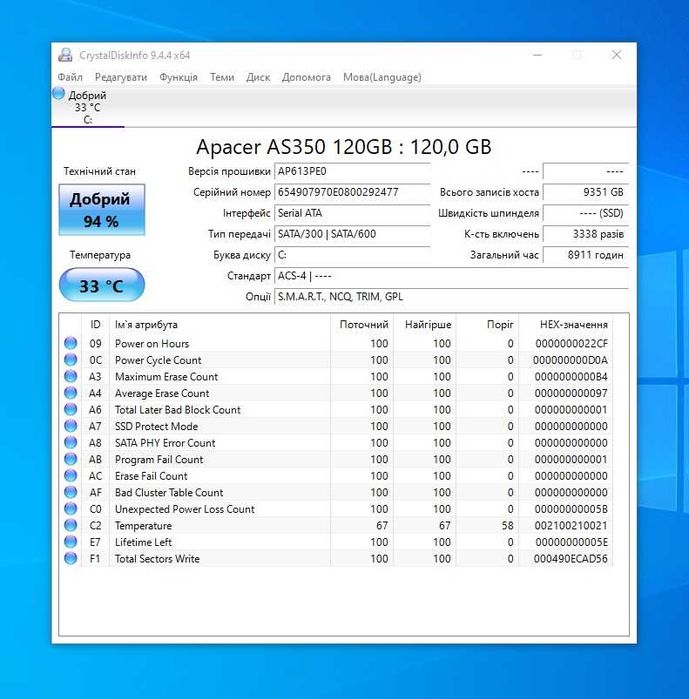
Task: Click the HEX value 002100210021
Action: pos(571,526)
